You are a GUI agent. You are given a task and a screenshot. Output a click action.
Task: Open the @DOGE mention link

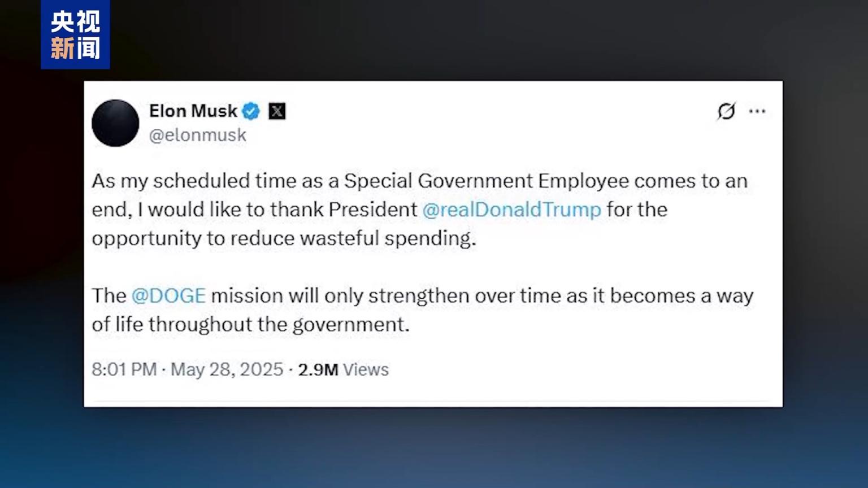168,296
